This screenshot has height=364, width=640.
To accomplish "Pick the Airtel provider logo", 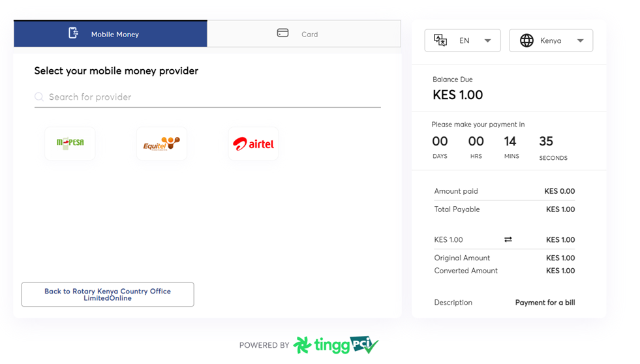I will (x=253, y=144).
